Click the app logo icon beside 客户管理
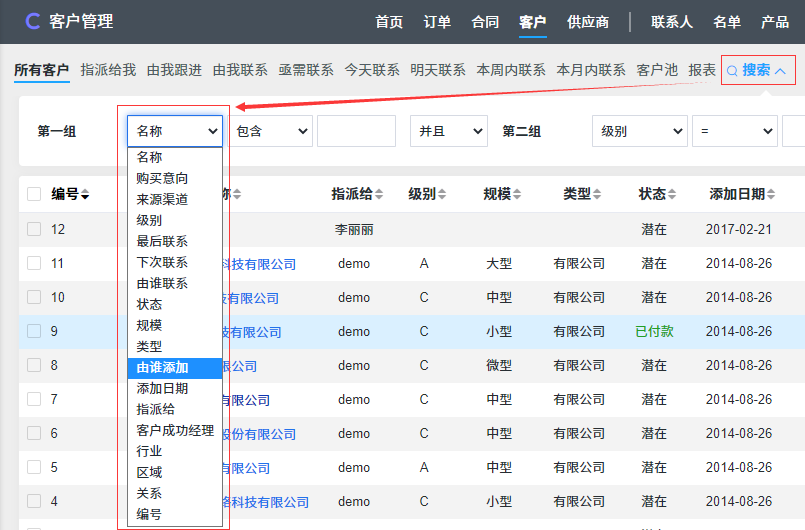 pyautogui.click(x=32, y=21)
